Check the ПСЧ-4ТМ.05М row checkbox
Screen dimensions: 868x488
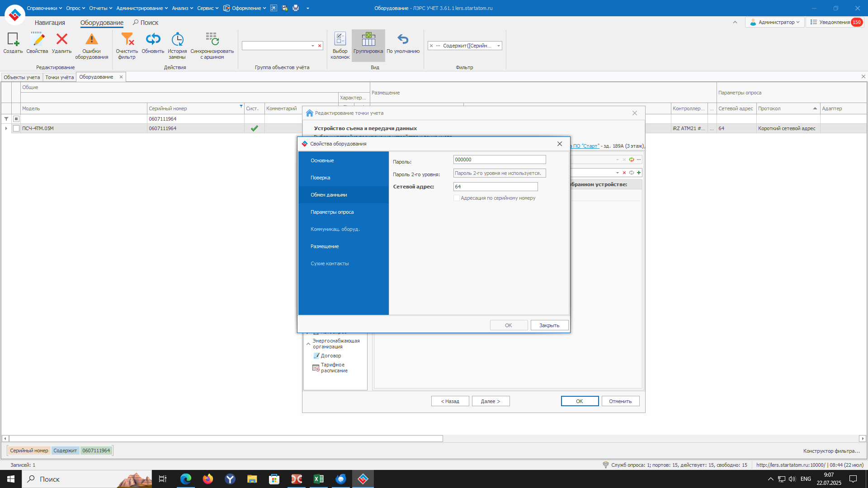pos(16,128)
